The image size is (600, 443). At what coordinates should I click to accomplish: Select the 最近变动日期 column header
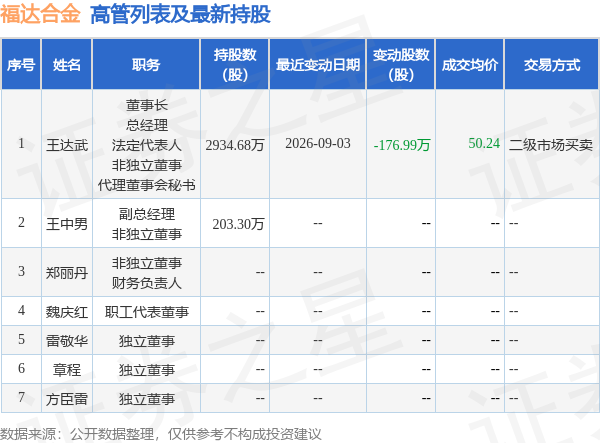click(318, 65)
